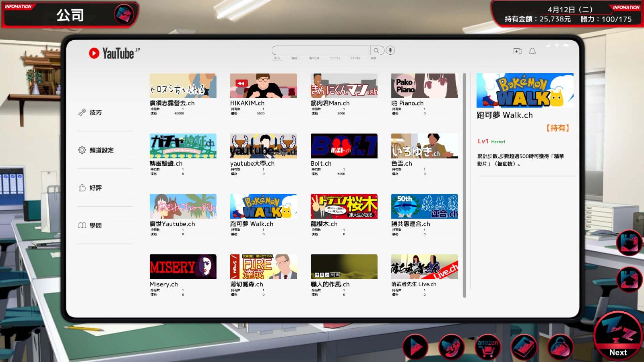Click the create video camera icon
The width and height of the screenshot is (644, 362).
click(x=517, y=51)
